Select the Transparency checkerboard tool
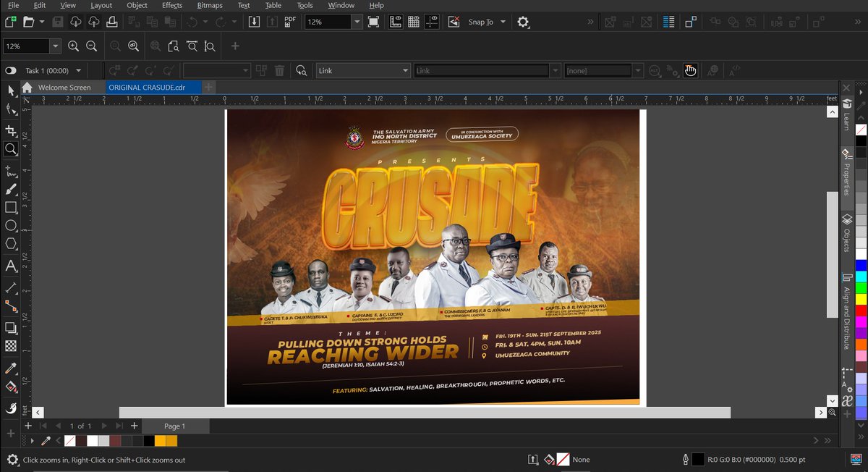The height and width of the screenshot is (472, 868). 11,346
